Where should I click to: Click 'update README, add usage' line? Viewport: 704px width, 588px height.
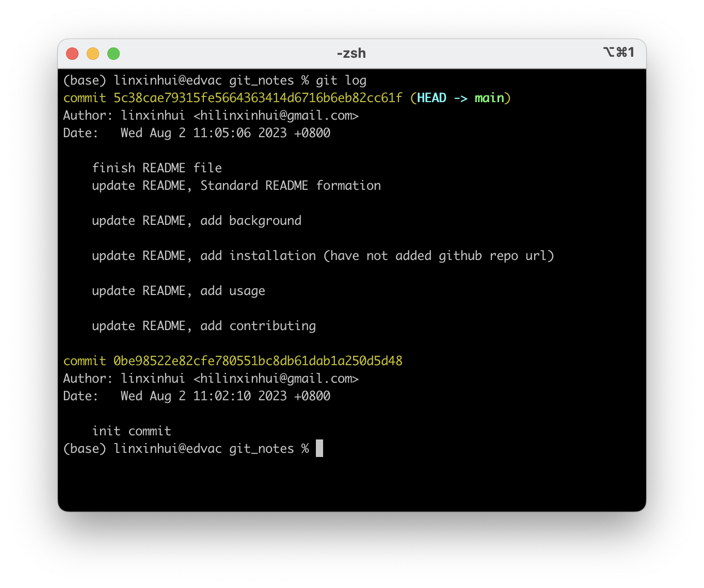(179, 291)
